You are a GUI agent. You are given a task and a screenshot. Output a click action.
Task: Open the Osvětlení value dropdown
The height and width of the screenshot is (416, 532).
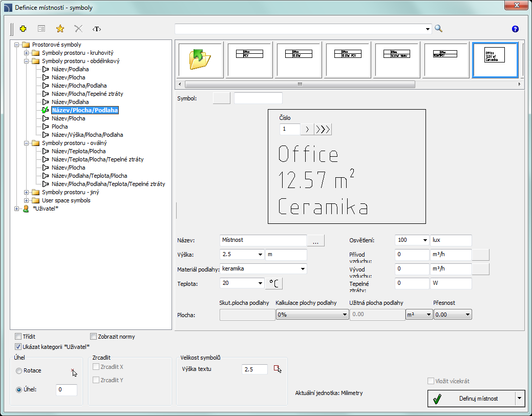pos(425,240)
